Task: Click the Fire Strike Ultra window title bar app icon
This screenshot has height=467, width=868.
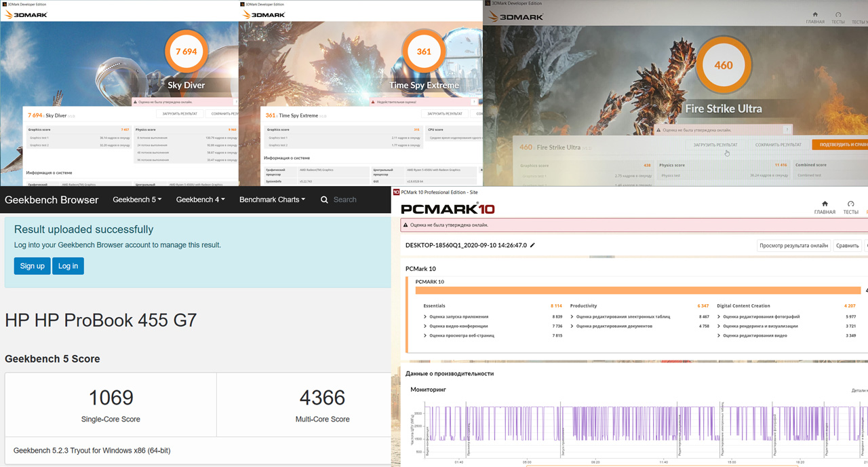Action: [x=488, y=3]
